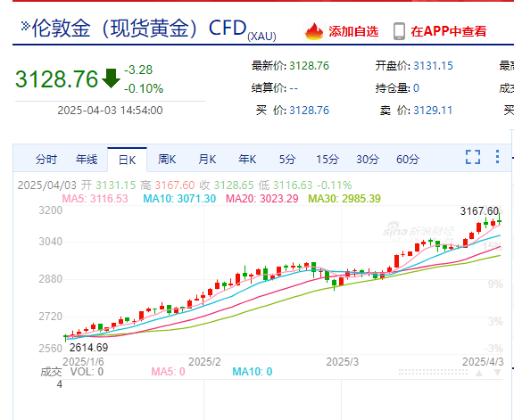Open the 周K chart tab
This screenshot has height=420, width=514.
(167, 160)
